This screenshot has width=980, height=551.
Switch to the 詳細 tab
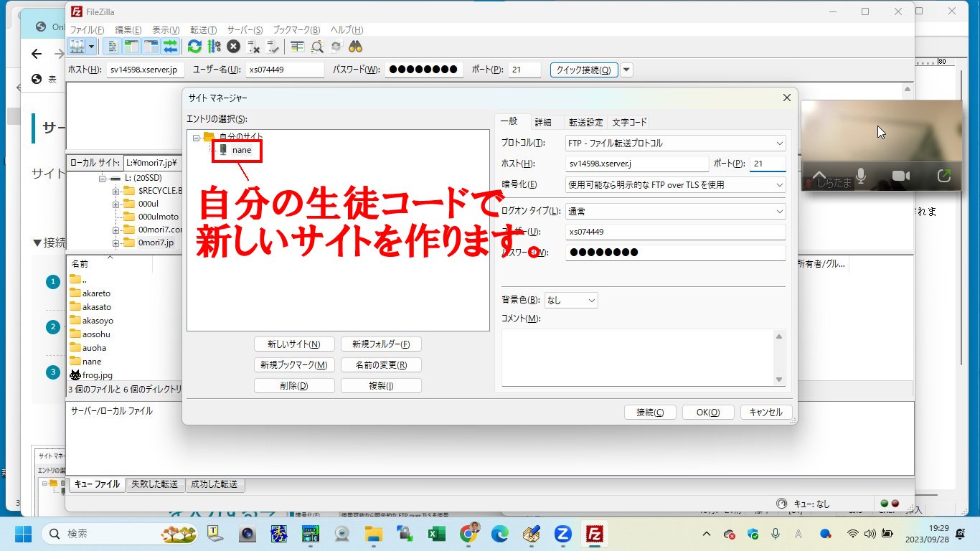(543, 123)
